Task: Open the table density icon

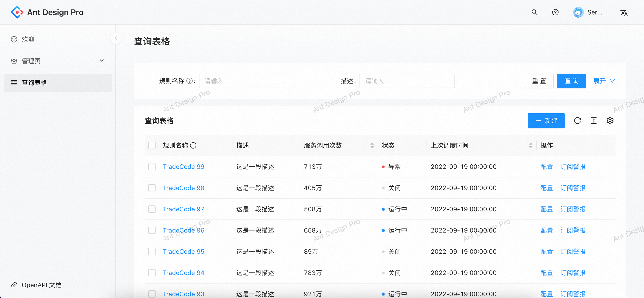Action: [594, 121]
